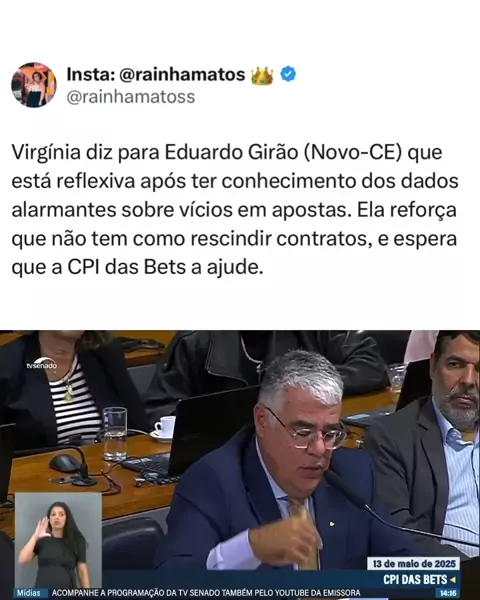Click the tvsenado logo in the video
The width and height of the screenshot is (480, 600).
41,364
